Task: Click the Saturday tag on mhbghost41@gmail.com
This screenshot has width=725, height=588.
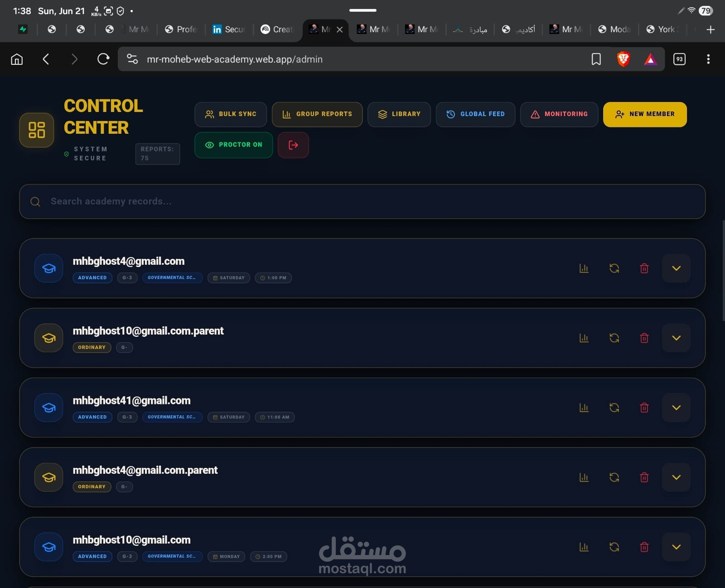Action: pyautogui.click(x=229, y=417)
